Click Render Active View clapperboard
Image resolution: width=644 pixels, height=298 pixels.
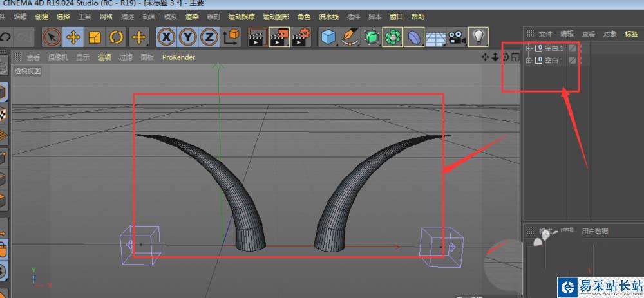point(258,38)
